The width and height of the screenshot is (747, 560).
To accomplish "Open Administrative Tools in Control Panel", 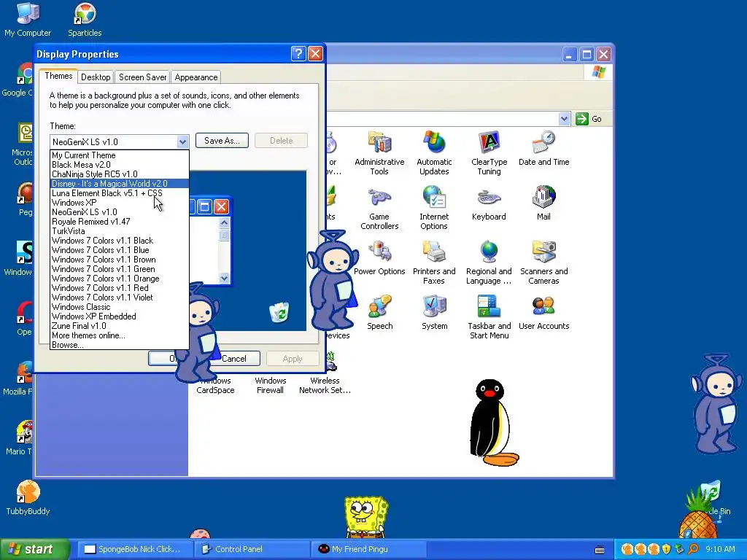I will 379,152.
